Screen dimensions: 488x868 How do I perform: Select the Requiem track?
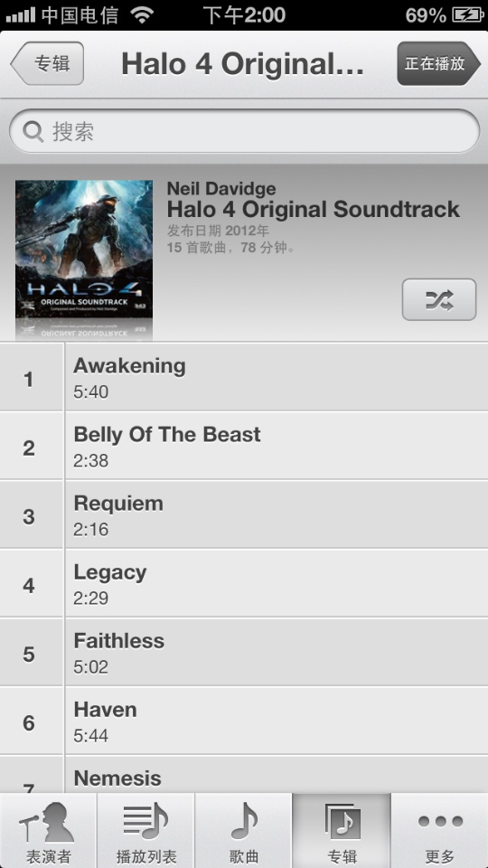(x=244, y=514)
